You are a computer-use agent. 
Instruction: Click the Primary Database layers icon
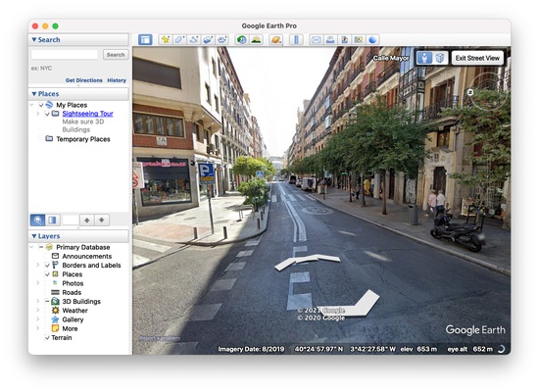50,247
